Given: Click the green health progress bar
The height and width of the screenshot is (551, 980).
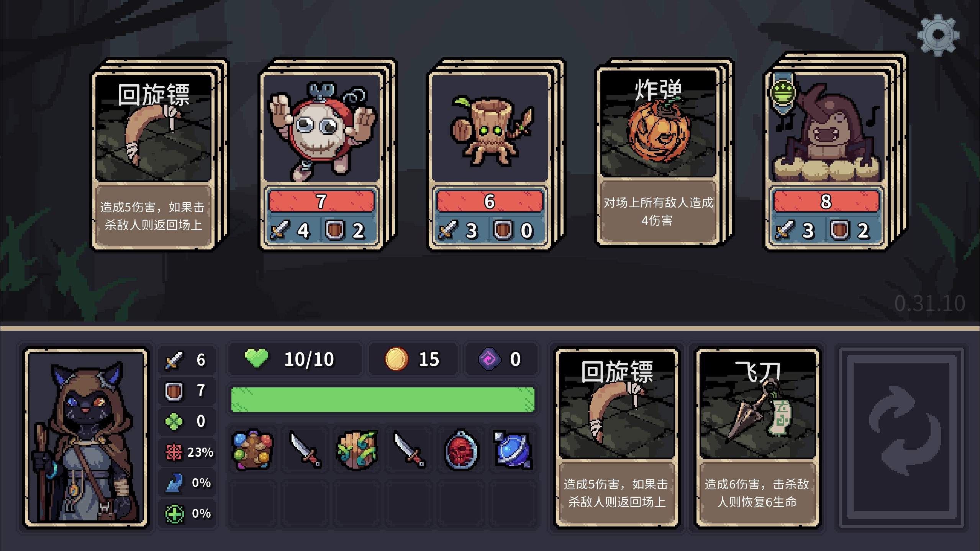Looking at the screenshot, I should coord(383,400).
